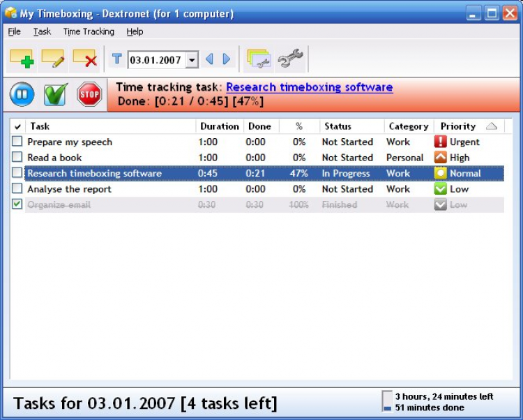Click the Personal category cell
523x420 pixels.
pos(404,158)
